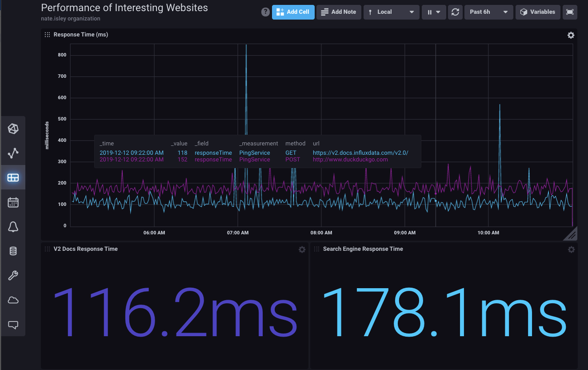Expand the refresh interval dropdown beside pause
588x370 pixels.
pyautogui.click(x=439, y=12)
